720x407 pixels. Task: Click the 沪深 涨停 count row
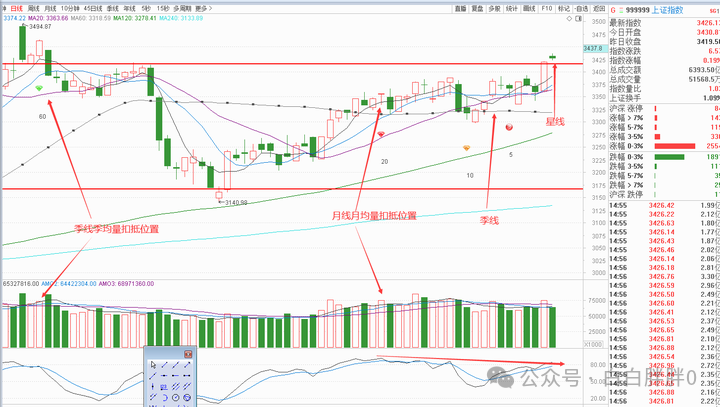(664, 108)
